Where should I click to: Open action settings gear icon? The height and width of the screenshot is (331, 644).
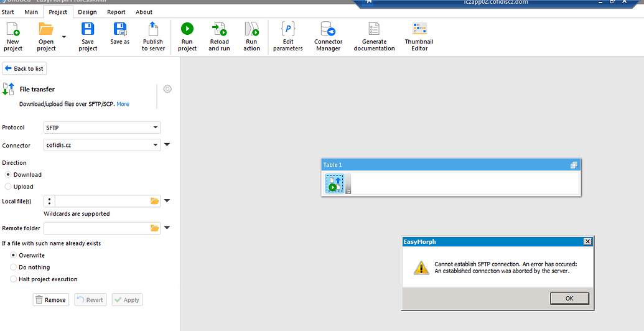167,89
